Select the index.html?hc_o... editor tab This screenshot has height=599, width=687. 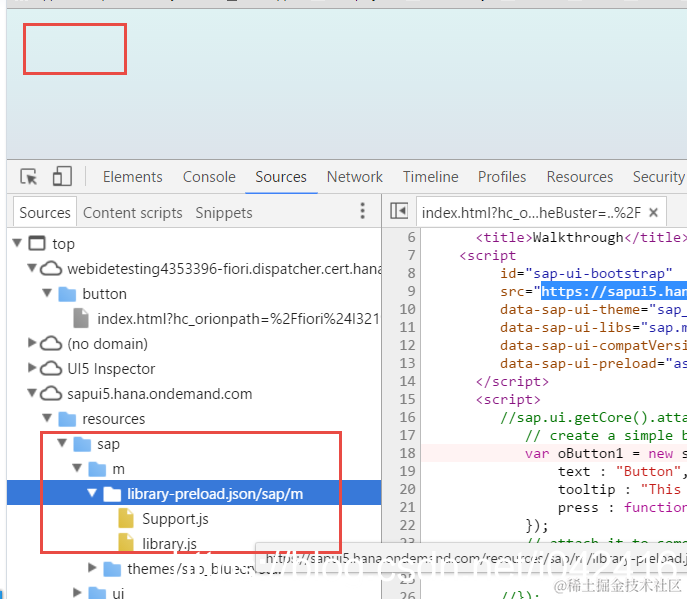pos(531,213)
